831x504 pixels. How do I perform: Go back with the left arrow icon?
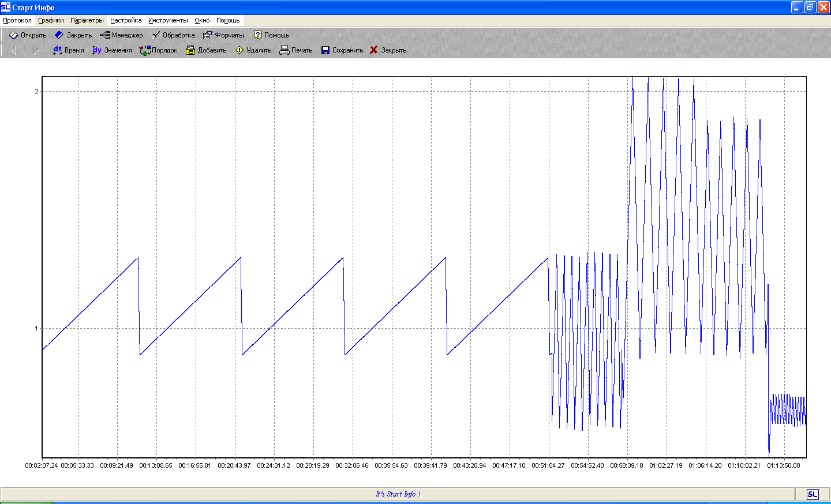click(x=13, y=50)
